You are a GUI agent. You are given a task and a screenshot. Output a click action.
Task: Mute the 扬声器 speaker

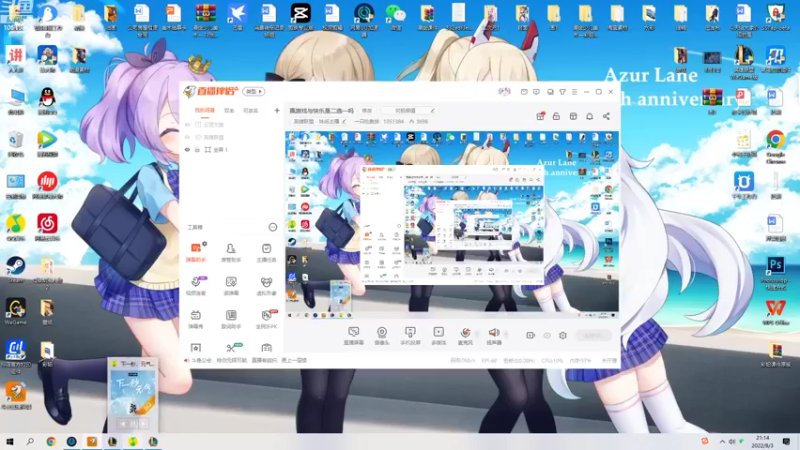coord(494,336)
